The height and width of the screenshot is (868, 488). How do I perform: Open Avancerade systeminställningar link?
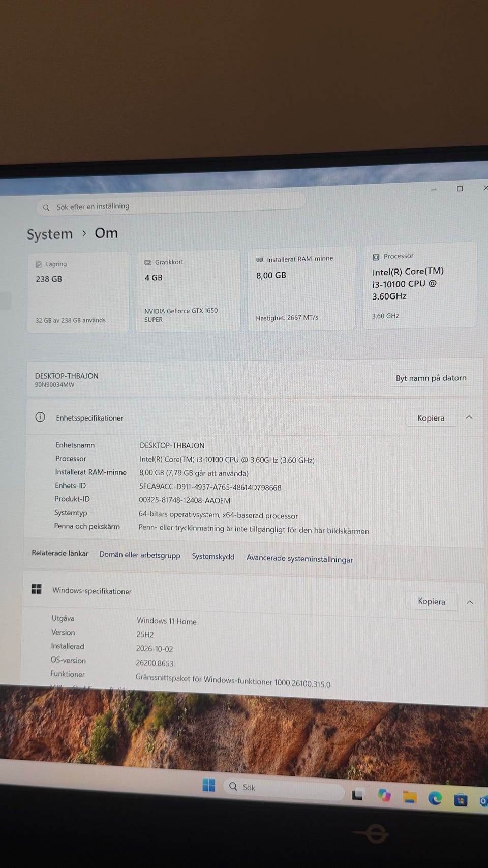tap(299, 558)
